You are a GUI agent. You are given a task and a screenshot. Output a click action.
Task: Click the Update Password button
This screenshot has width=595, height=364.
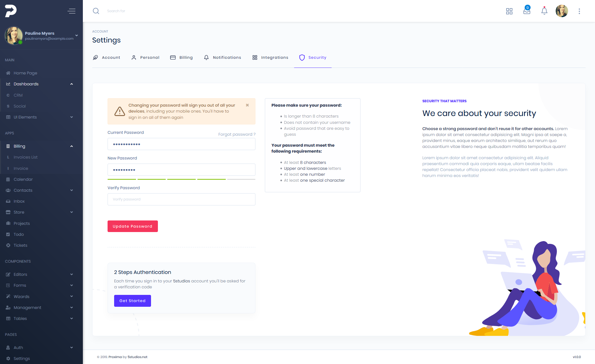(132, 226)
